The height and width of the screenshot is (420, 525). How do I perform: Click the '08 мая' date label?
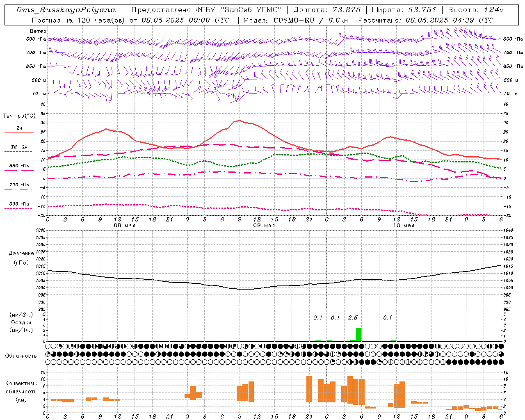pos(124,226)
